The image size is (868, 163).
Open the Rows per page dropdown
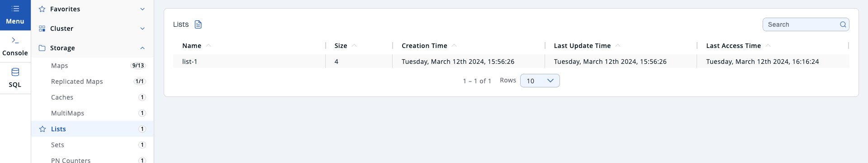pyautogui.click(x=540, y=81)
